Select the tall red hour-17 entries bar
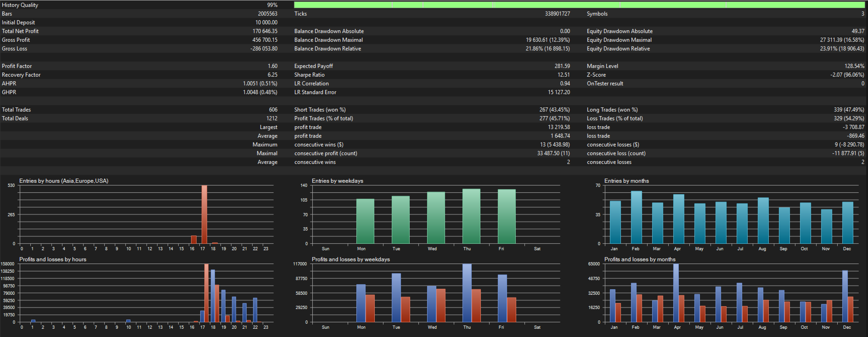 (x=204, y=214)
